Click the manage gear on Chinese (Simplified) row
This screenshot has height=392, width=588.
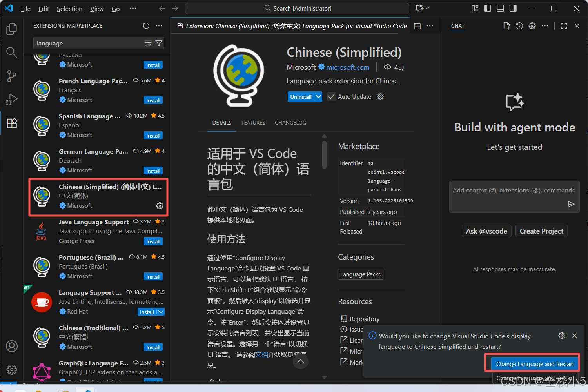click(x=160, y=206)
